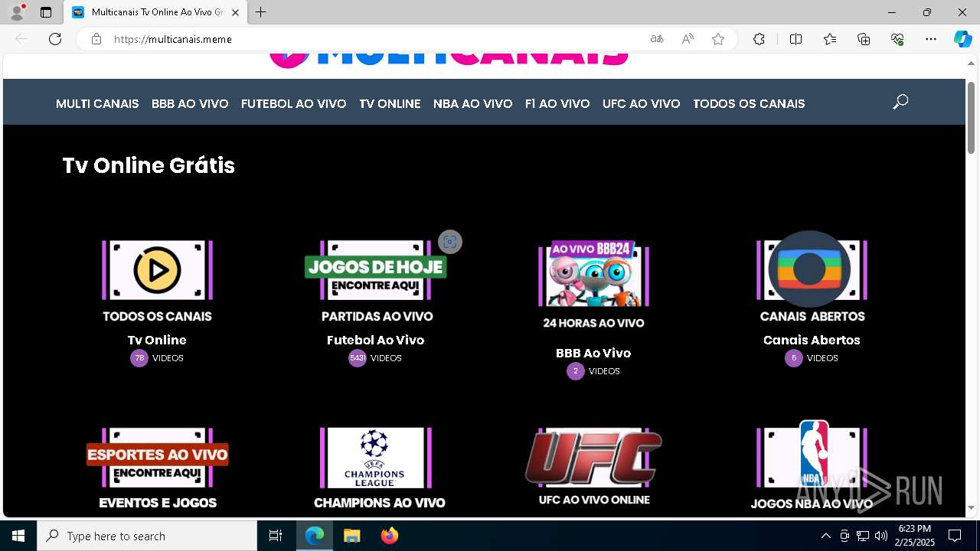Open the BBB Ao Vivo category link

pyautogui.click(x=593, y=353)
